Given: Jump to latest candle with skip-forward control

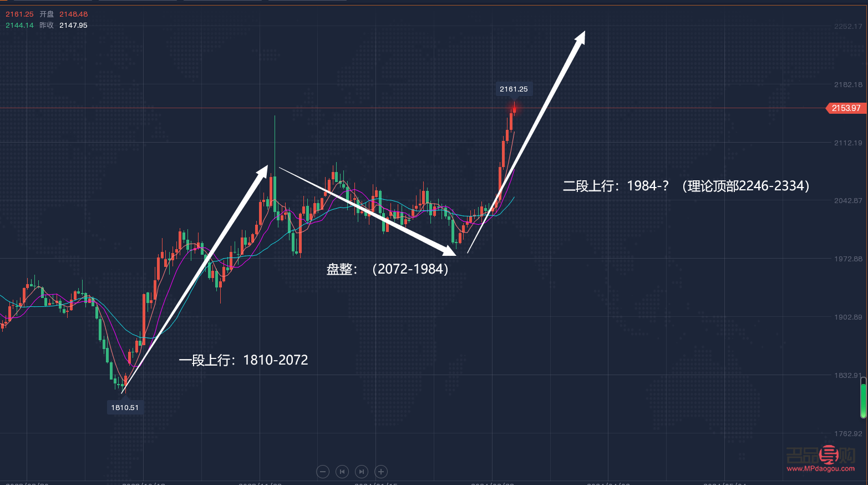Looking at the screenshot, I should pos(362,471).
